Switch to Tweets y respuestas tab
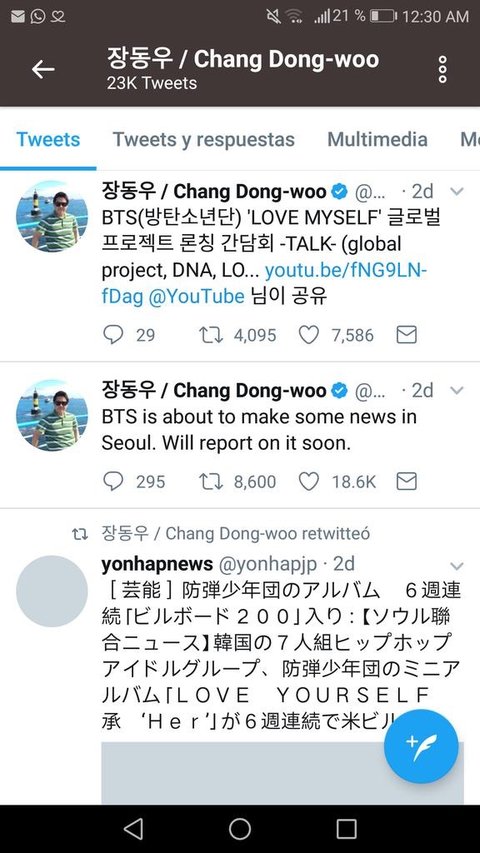The width and height of the screenshot is (480, 853). point(204,139)
